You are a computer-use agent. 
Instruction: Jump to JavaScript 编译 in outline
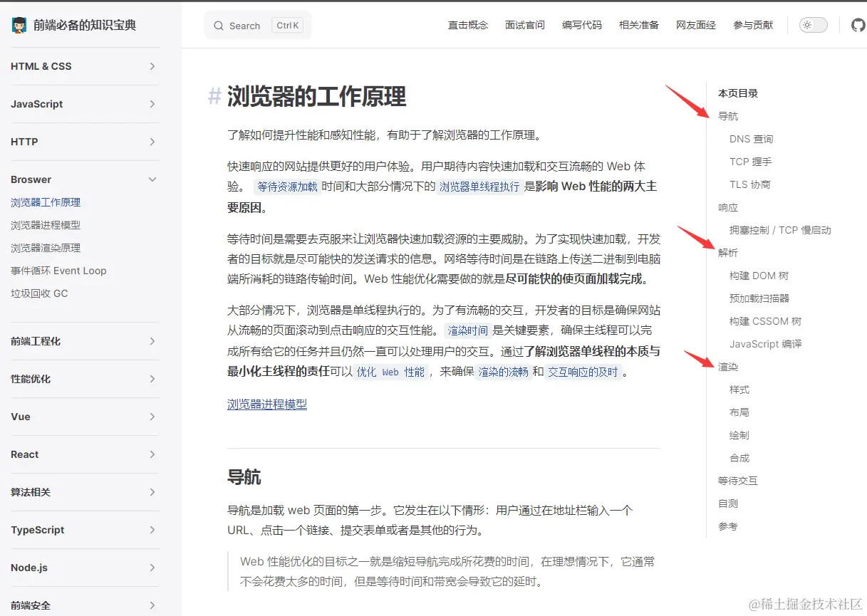tap(765, 344)
